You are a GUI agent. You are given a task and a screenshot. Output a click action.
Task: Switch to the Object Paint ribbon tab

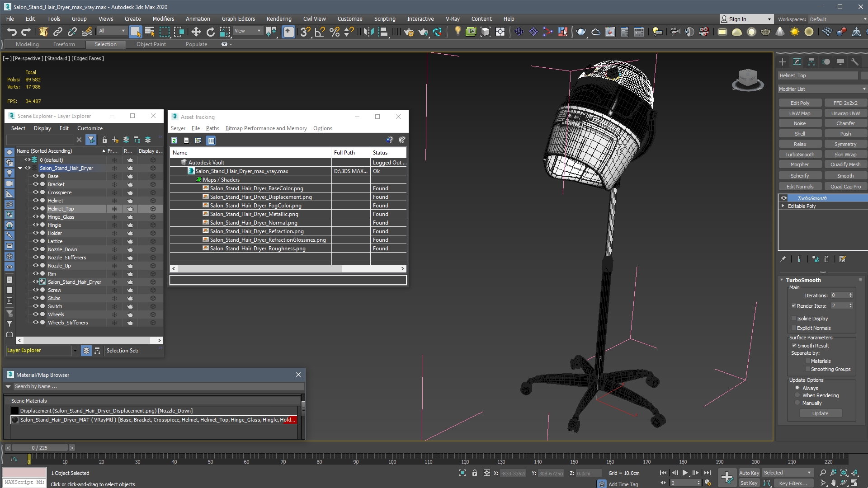coord(151,44)
